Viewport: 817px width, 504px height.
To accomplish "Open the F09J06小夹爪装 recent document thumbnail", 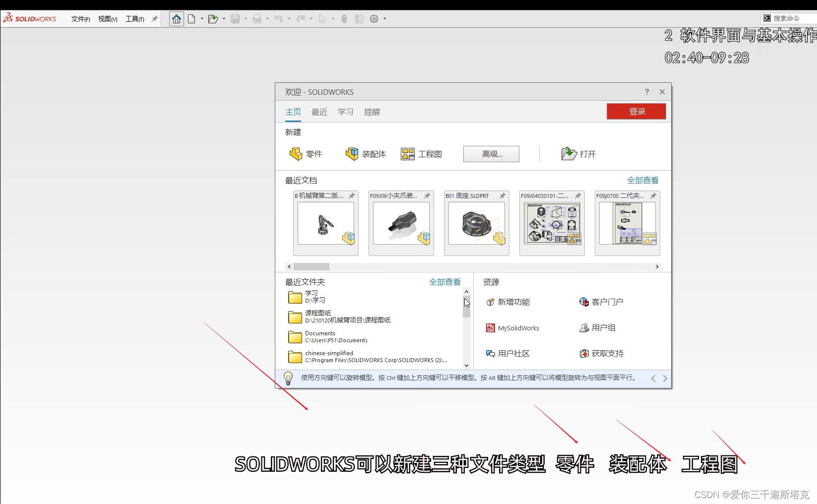I will click(x=401, y=223).
